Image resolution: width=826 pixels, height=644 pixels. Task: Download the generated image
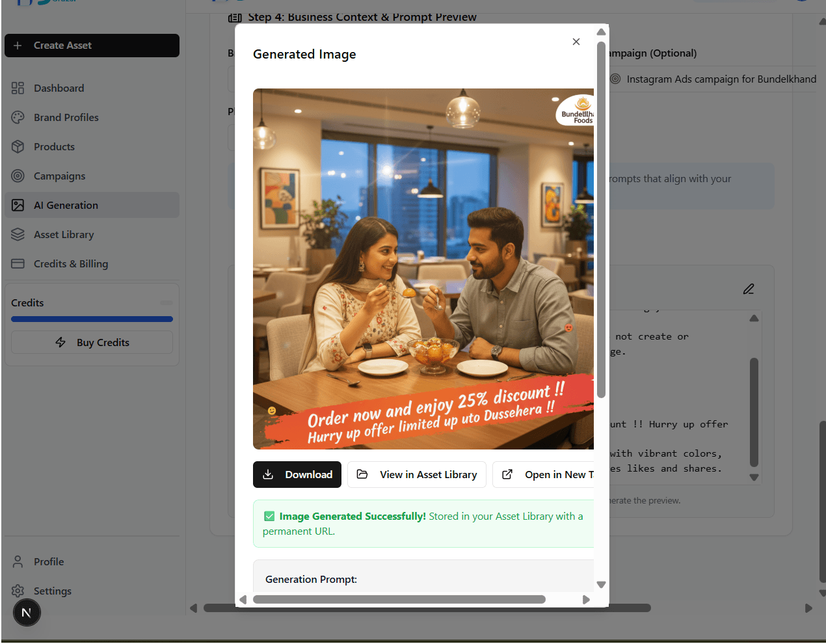pyautogui.click(x=297, y=475)
